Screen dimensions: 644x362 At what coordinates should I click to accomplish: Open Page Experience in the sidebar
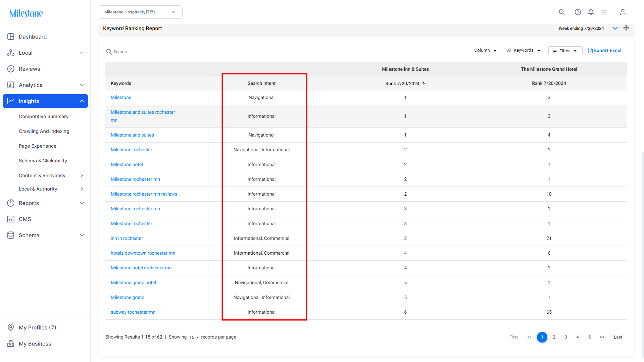38,146
